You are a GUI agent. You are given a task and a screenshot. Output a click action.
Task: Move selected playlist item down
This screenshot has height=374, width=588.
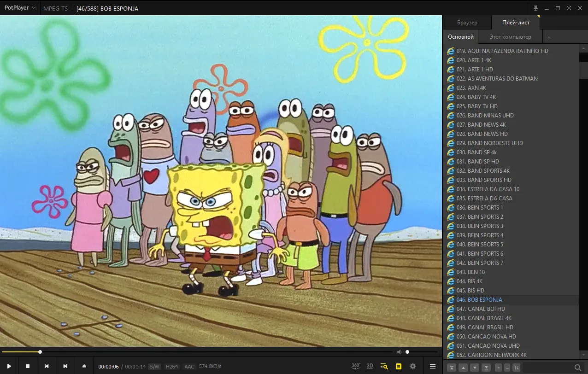(x=475, y=368)
